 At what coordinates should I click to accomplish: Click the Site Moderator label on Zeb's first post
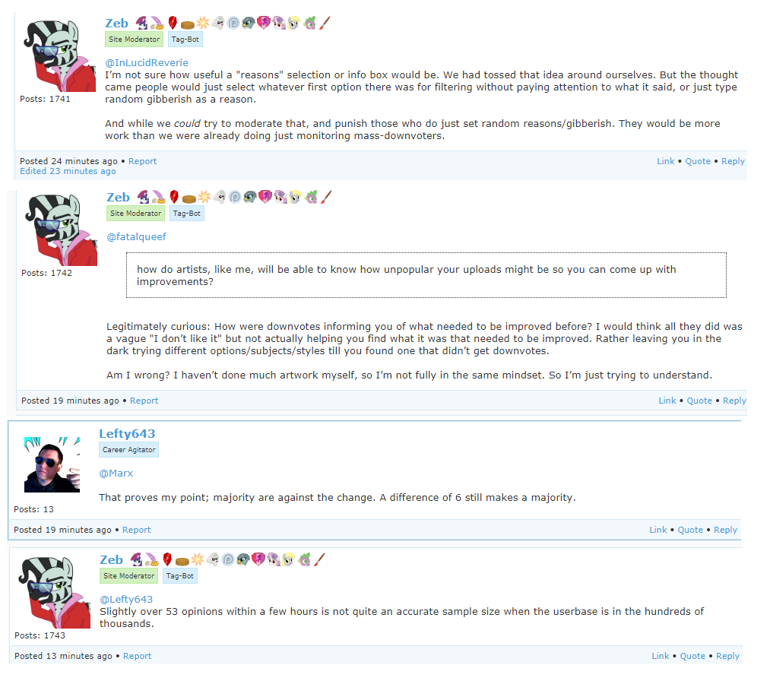click(x=134, y=40)
